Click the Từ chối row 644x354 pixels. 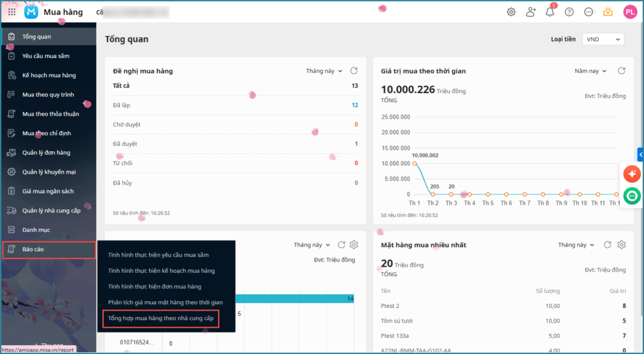coord(235,163)
